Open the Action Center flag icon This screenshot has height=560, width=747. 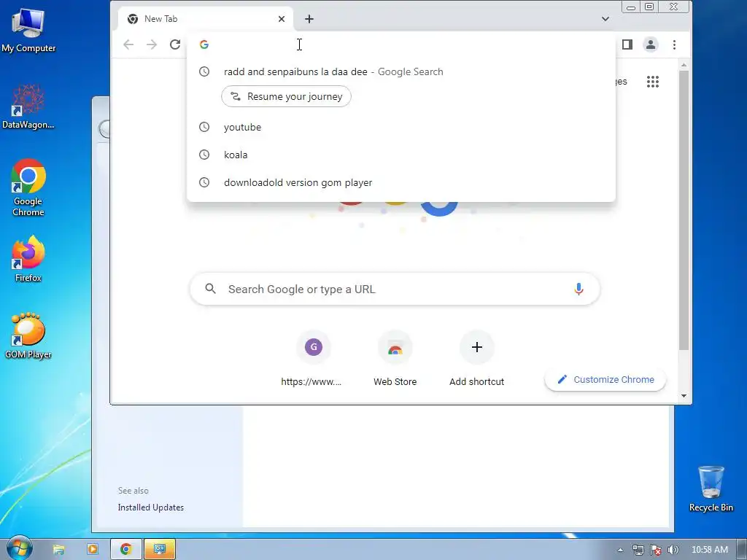(656, 550)
